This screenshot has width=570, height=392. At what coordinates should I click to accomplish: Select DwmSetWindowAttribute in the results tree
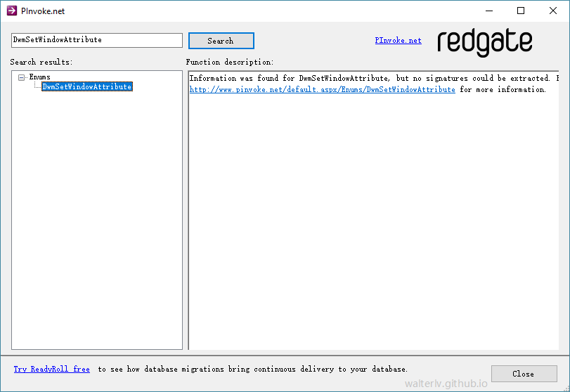tap(86, 87)
